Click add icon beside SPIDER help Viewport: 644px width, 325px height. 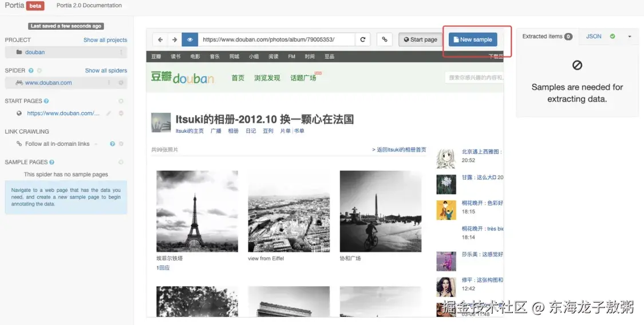tap(39, 70)
